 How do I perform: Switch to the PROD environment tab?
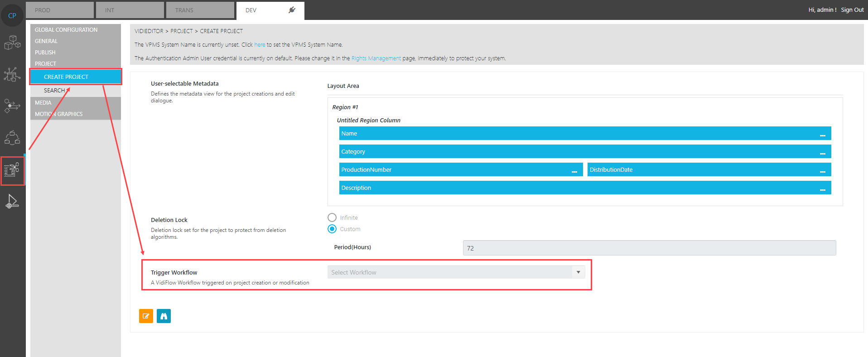click(60, 10)
